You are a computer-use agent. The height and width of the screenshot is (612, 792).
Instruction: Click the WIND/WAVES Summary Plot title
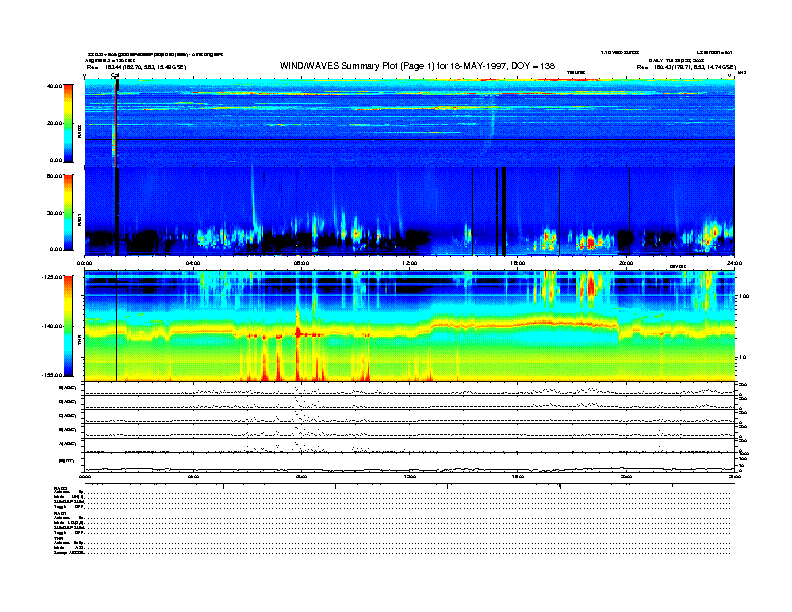point(417,66)
